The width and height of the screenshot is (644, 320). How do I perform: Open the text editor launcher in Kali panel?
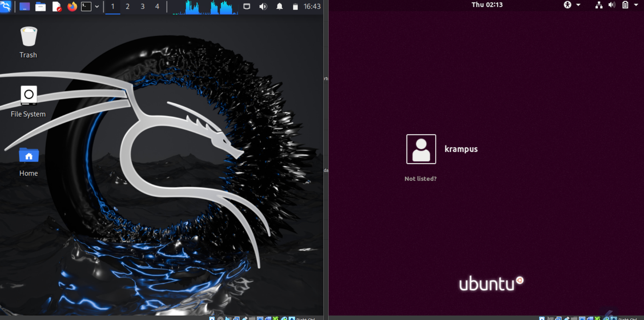click(x=57, y=7)
